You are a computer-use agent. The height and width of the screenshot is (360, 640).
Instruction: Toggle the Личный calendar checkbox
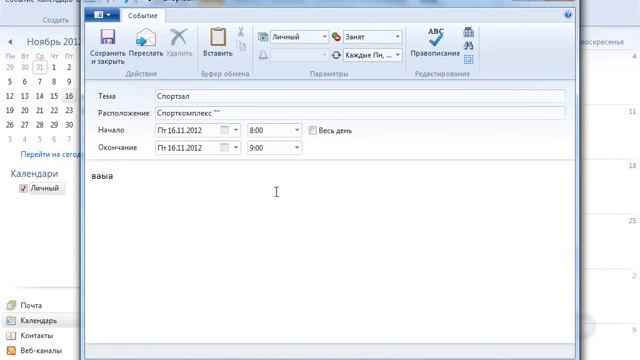(x=23, y=188)
